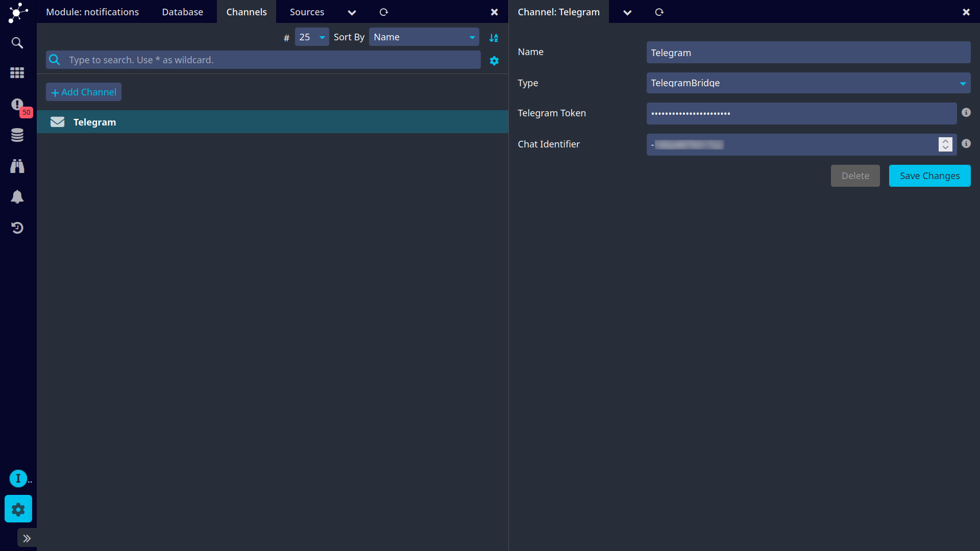Open alerts icon with 50 badge
The image size is (980, 551).
tap(17, 105)
